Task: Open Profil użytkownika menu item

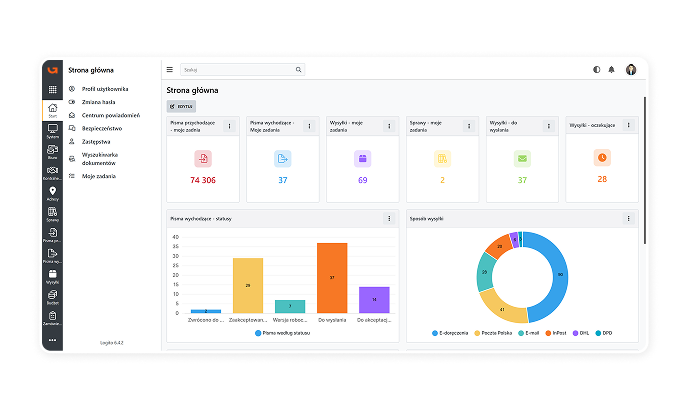Action: click(x=104, y=89)
